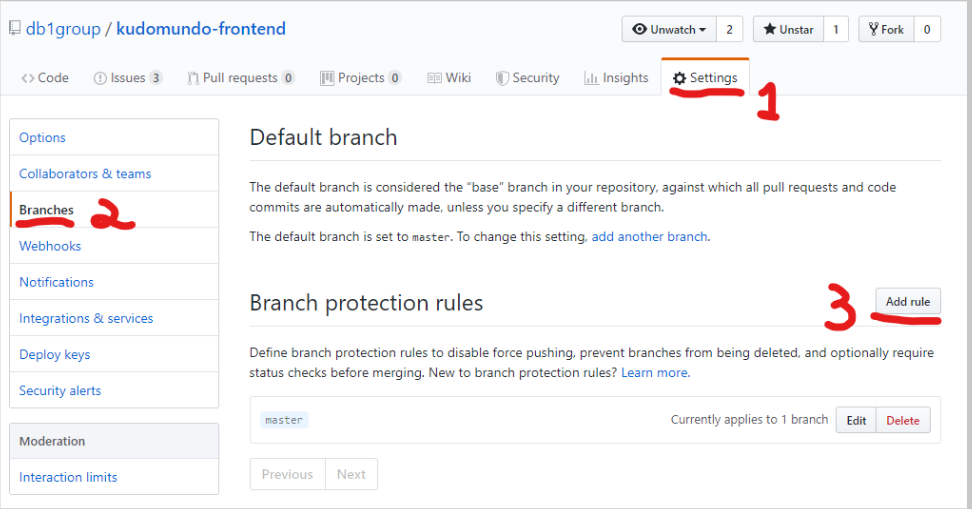
Task: Select Collaborators & teams in sidebar
Action: point(114,174)
